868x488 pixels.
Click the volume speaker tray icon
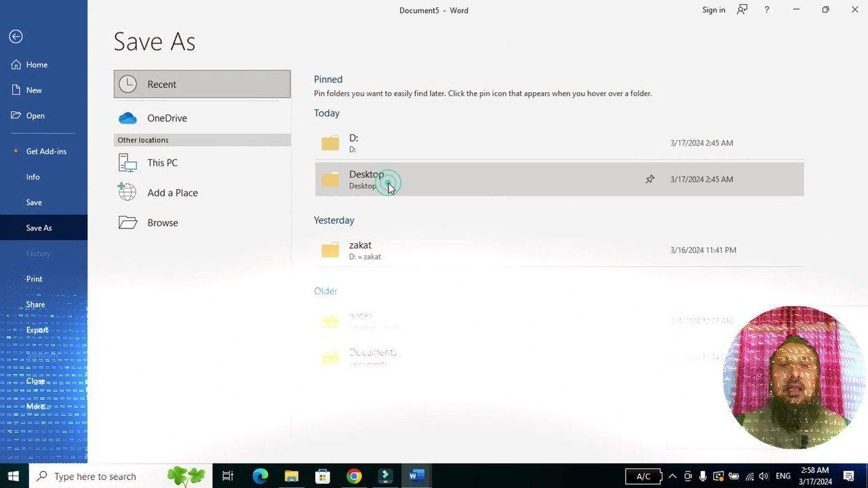(764, 476)
